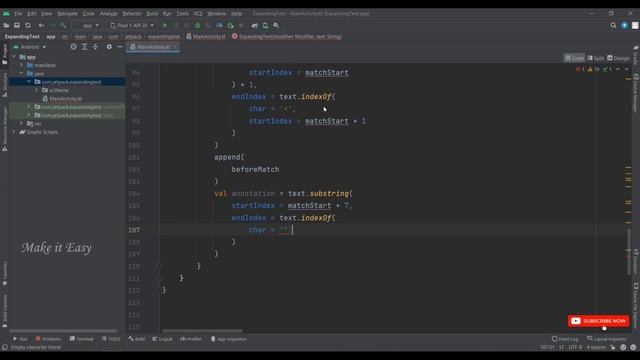Viewport: 640px width, 360px height.
Task: Click the green Run app icon
Action: 165,25
